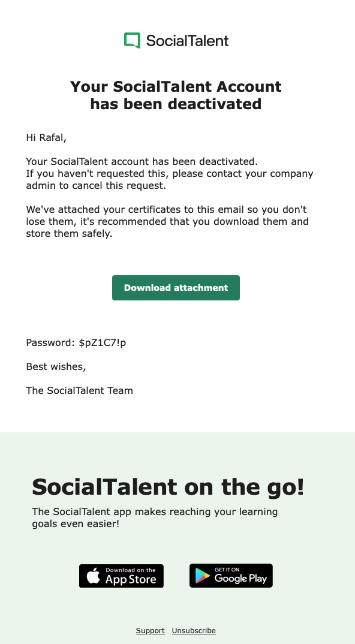This screenshot has height=644, width=355.
Task: Click the Google Play triangle icon
Action: pos(202,576)
